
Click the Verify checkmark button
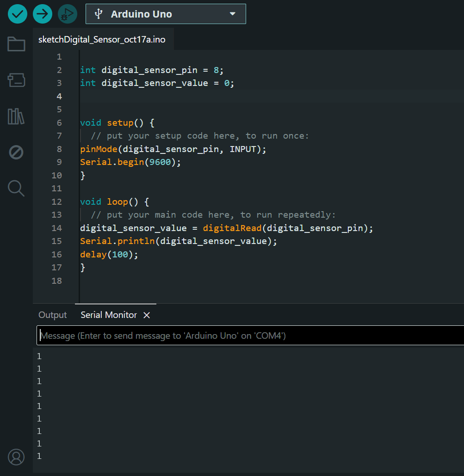click(18, 14)
